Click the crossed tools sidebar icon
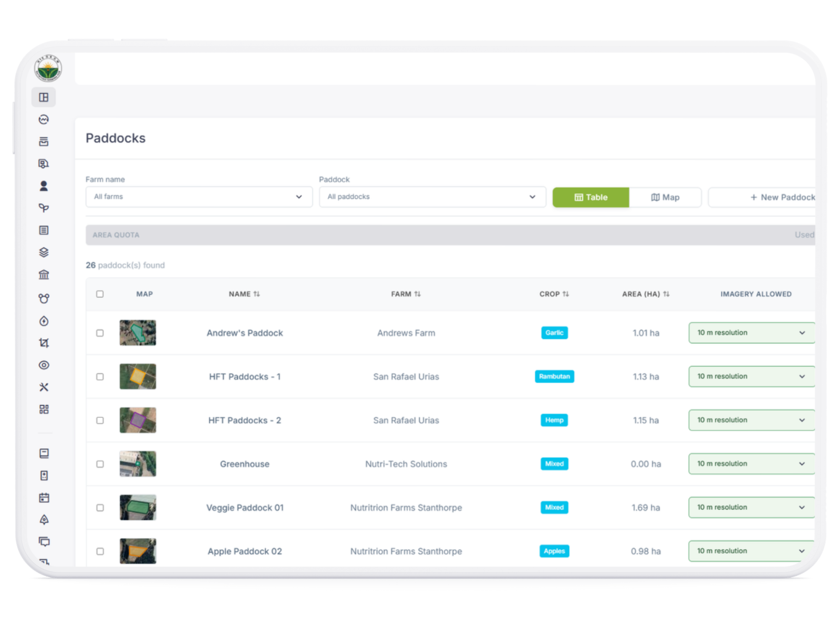The height and width of the screenshot is (630, 840). point(44,387)
